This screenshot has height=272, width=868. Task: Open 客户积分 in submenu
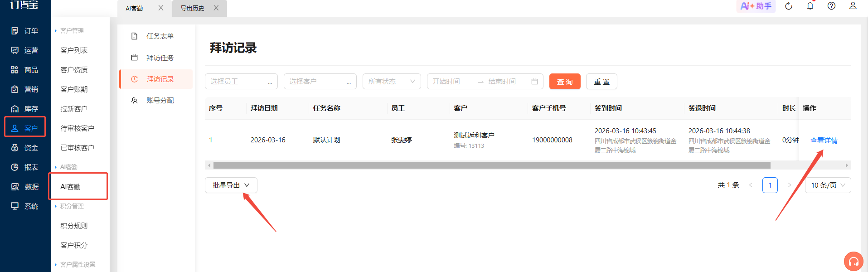tap(74, 245)
